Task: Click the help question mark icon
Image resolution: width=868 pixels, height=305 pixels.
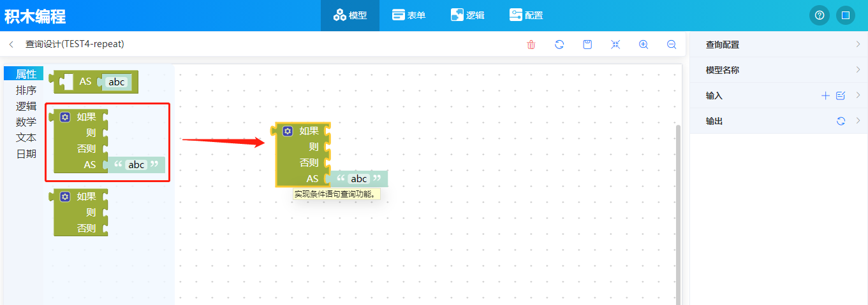Action: pyautogui.click(x=820, y=15)
